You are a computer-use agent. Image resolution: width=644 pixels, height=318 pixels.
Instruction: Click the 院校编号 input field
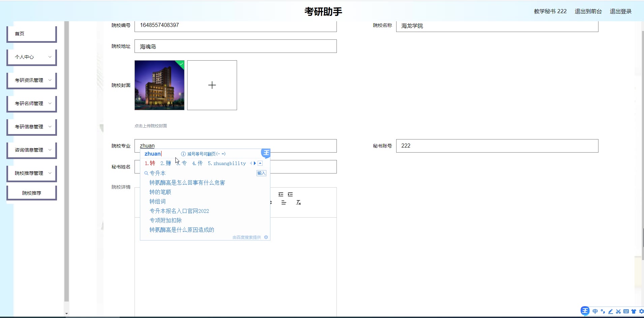coord(236,26)
